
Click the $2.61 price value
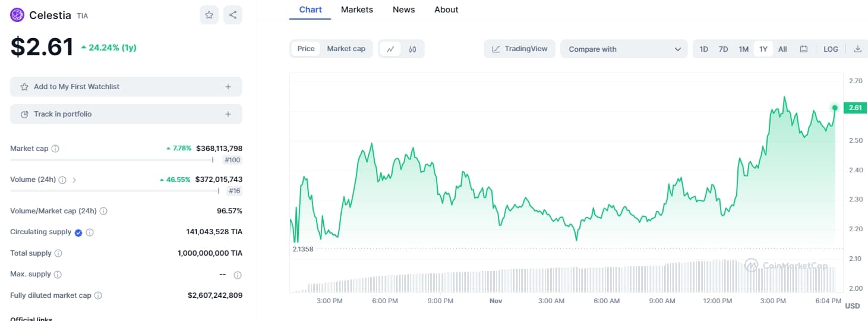42,48
